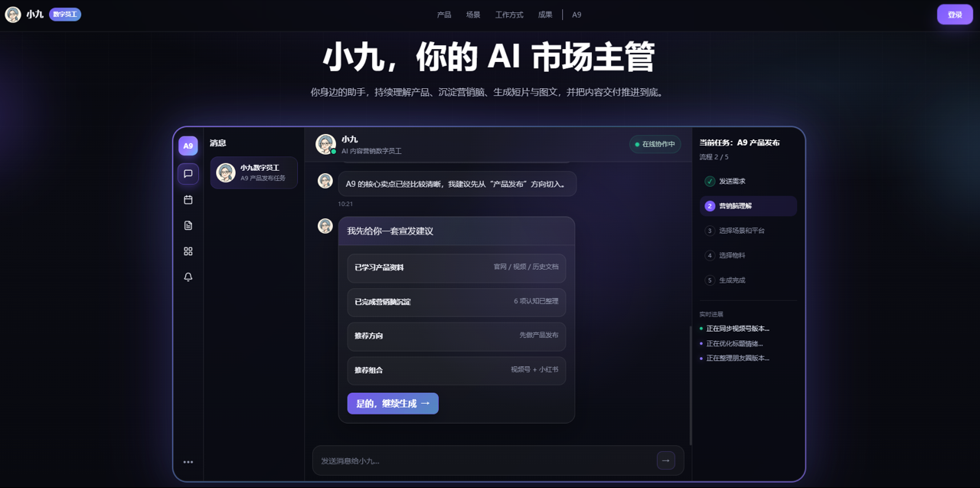This screenshot has width=980, height=488.
Task: Click the 数字员工 badge beside 小九
Action: click(65, 15)
